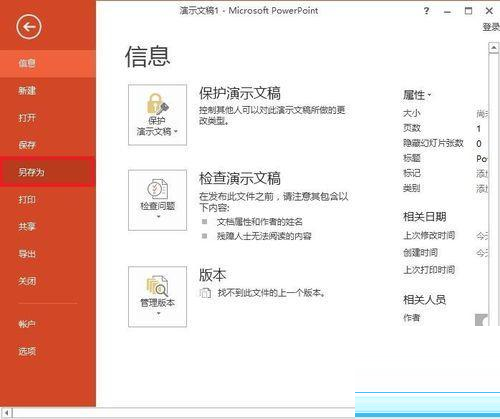
Task: Click the 上次打印时间 label
Action: point(429,270)
